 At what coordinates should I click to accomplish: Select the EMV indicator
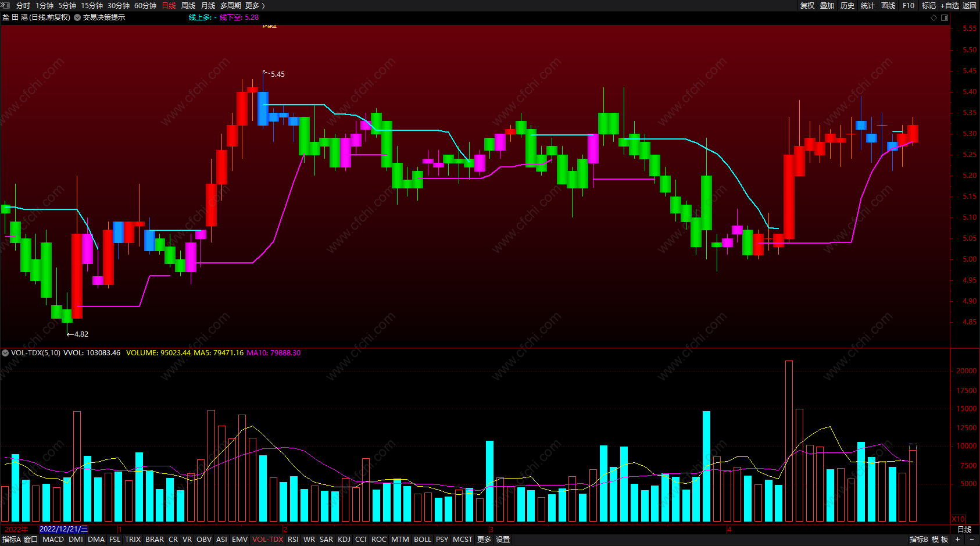pyautogui.click(x=239, y=540)
